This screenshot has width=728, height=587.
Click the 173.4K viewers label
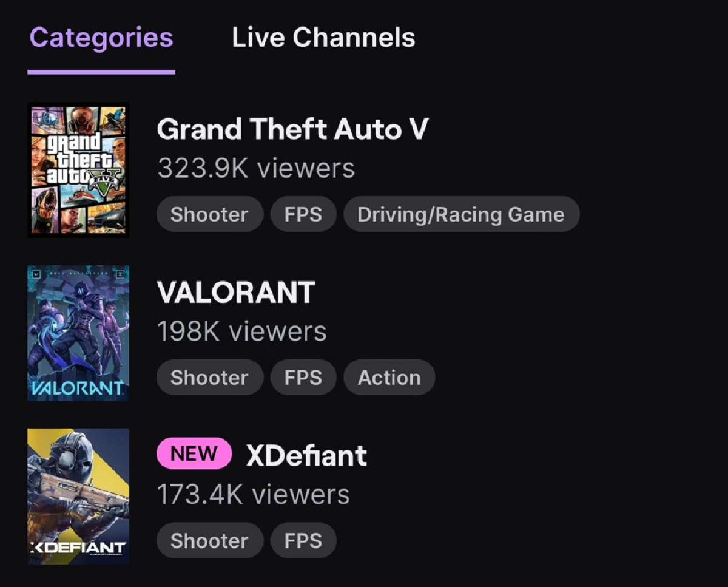[x=253, y=495]
